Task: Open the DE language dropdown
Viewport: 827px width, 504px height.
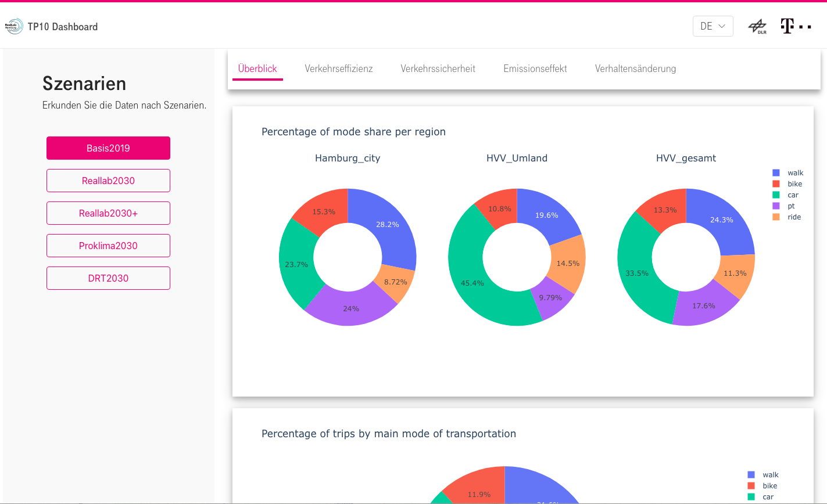Action: coord(713,26)
